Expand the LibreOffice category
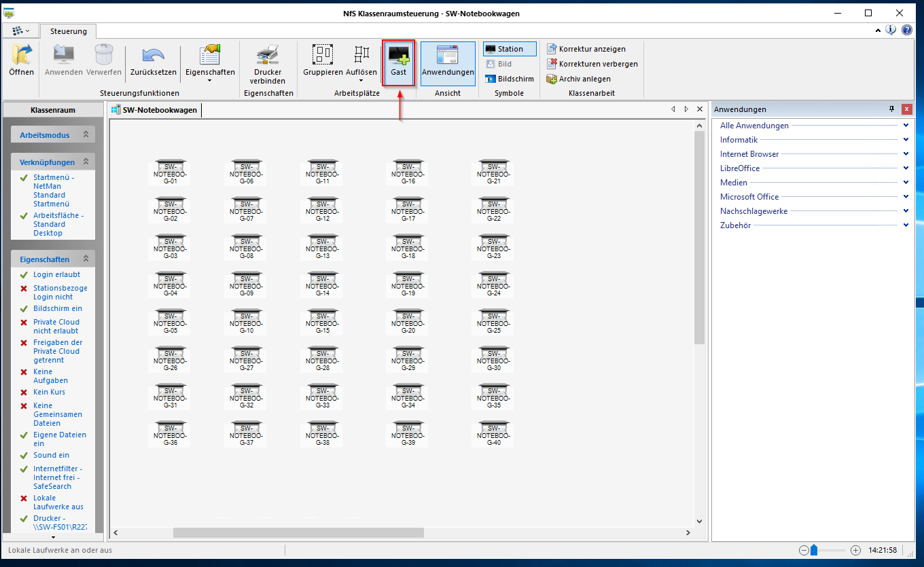 click(906, 168)
